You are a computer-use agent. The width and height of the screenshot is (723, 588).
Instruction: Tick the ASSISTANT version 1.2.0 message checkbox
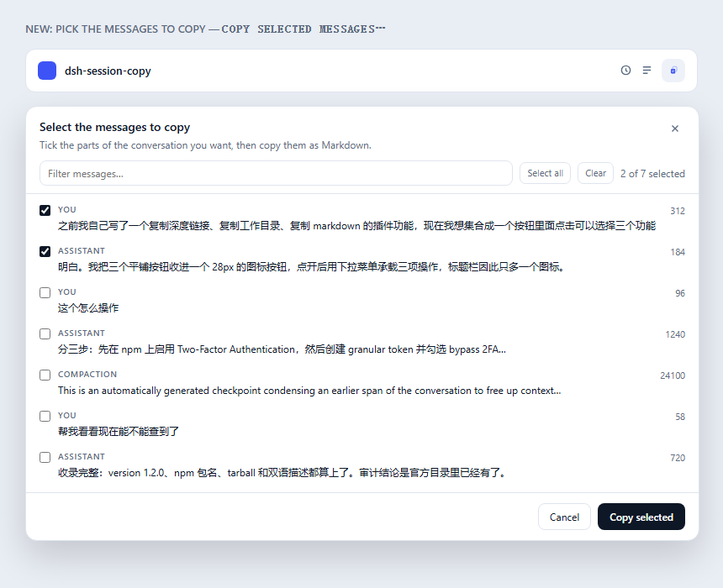(45, 457)
